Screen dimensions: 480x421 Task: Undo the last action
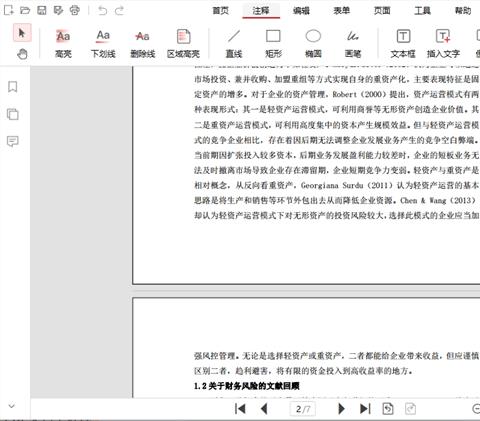click(x=102, y=11)
